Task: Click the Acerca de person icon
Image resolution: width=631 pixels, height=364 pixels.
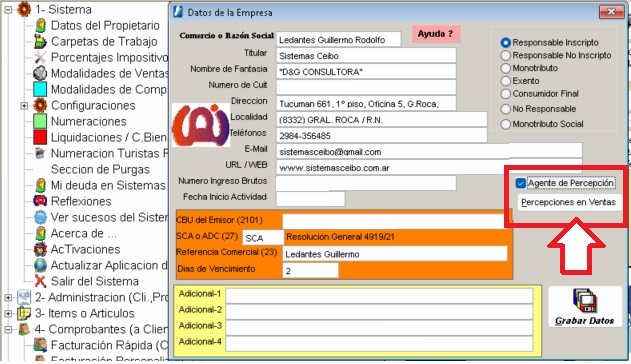Action: pyautogui.click(x=40, y=233)
